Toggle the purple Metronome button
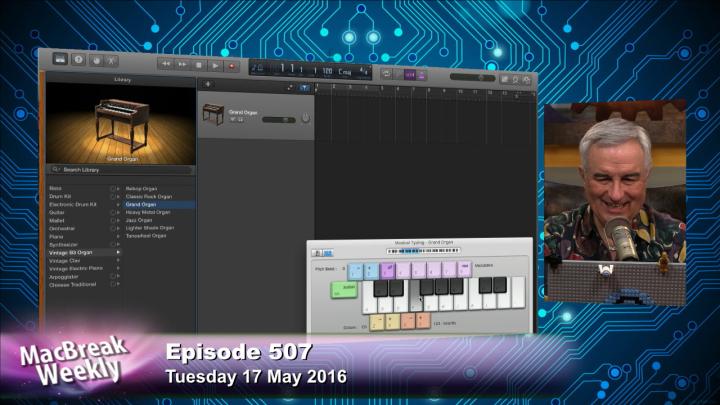This screenshot has width=720, height=405. [x=422, y=75]
